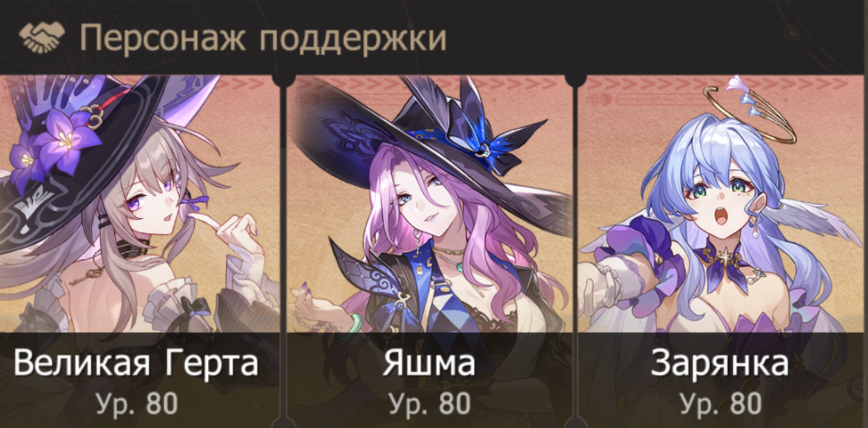The height and width of the screenshot is (428, 868).
Task: Click the divider knob between Яшма and Зарянка cards
Action: pos(574,77)
